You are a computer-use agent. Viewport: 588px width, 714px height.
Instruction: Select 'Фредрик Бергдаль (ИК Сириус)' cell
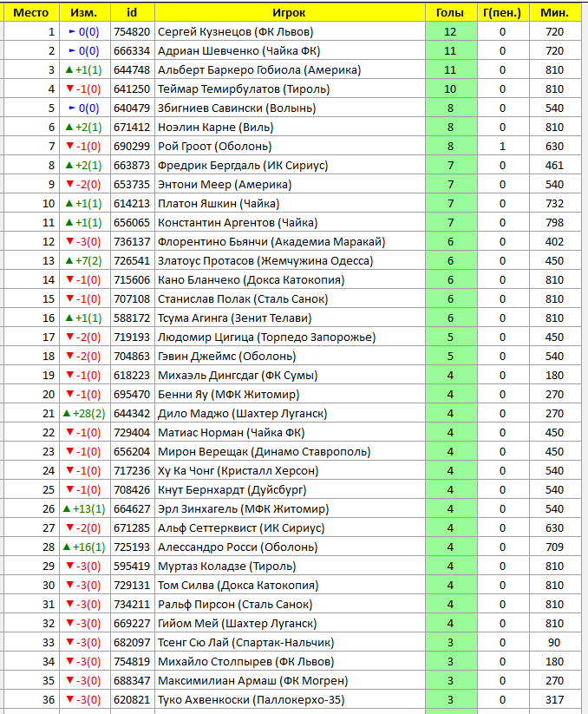point(290,166)
